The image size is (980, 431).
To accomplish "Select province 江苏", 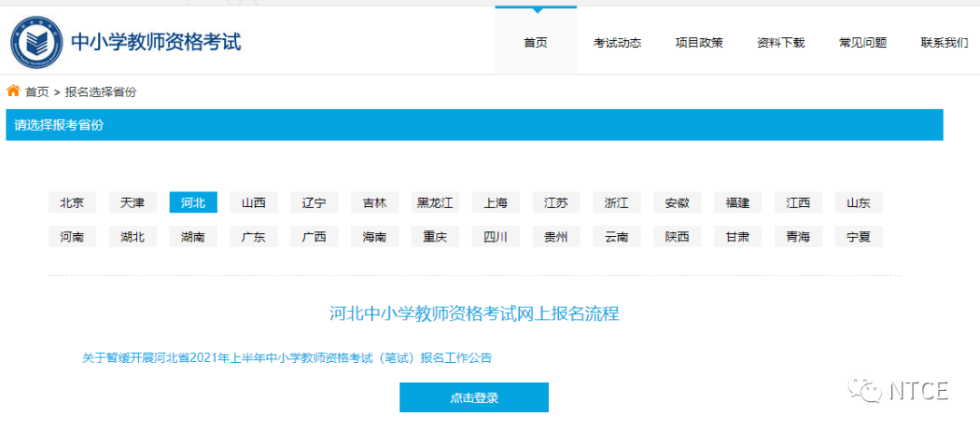I will [x=557, y=202].
